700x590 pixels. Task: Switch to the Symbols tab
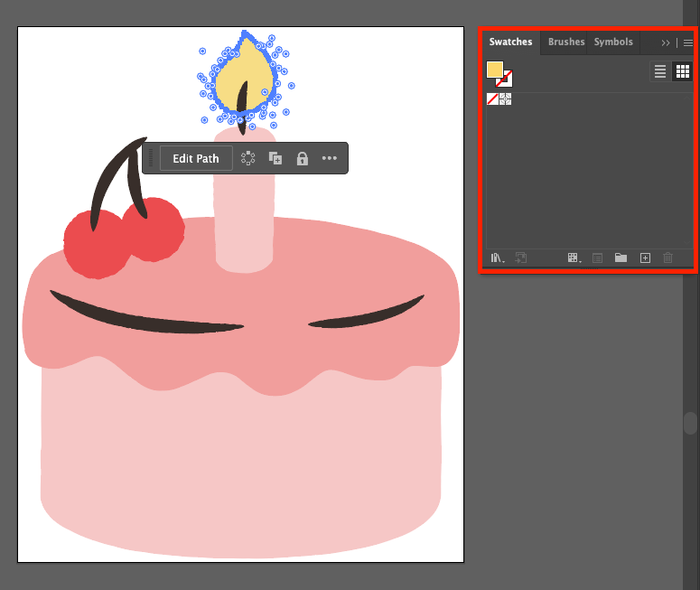613,42
